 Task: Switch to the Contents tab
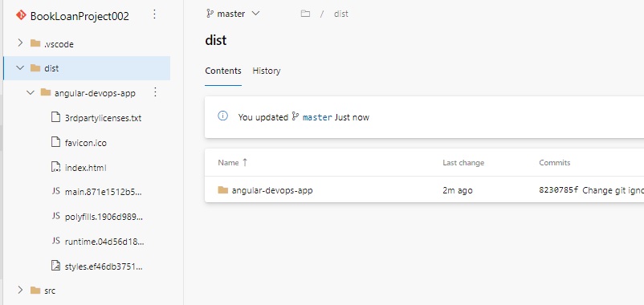223,71
